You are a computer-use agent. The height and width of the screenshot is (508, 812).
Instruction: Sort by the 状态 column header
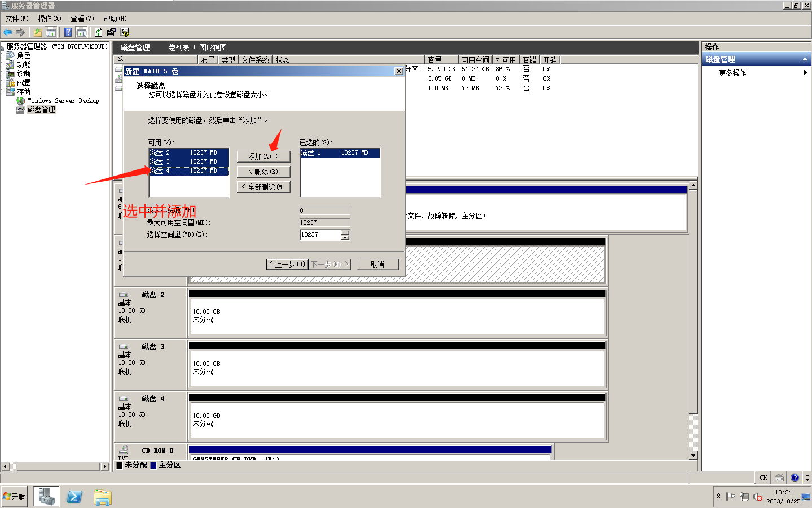pos(349,60)
